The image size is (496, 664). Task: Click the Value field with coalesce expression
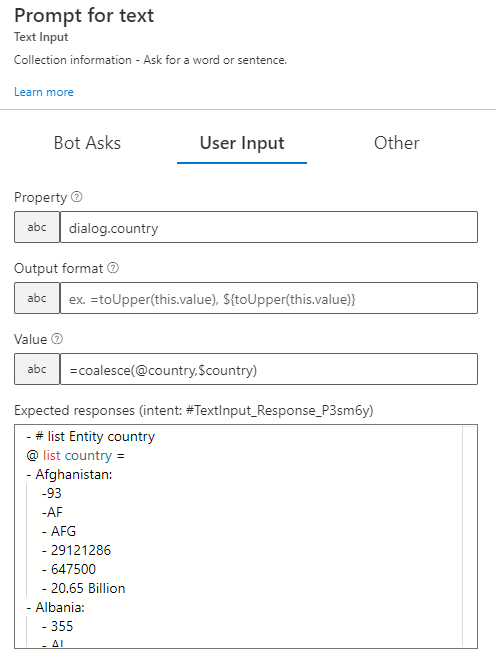coord(269,369)
